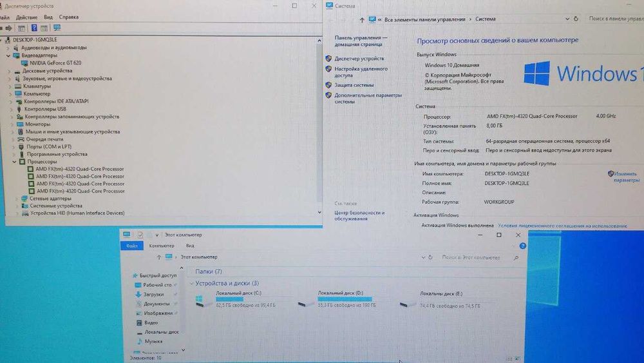644x363 pixels.
Task: Click the show properties toolbar icon
Action: pyautogui.click(x=21, y=28)
